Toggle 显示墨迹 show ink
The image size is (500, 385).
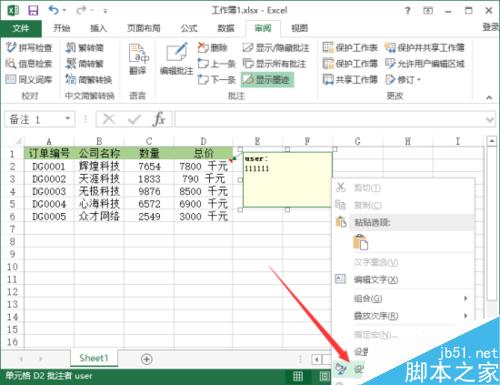(267, 79)
